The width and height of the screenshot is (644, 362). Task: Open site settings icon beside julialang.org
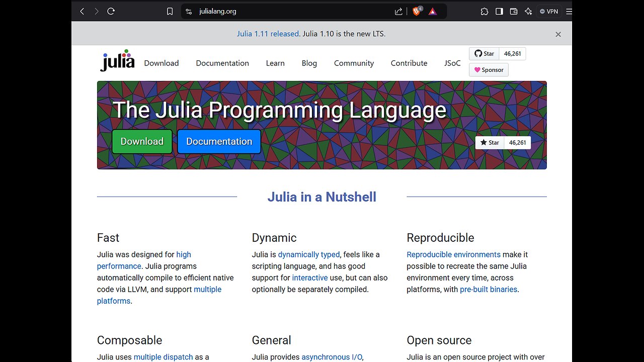click(189, 11)
